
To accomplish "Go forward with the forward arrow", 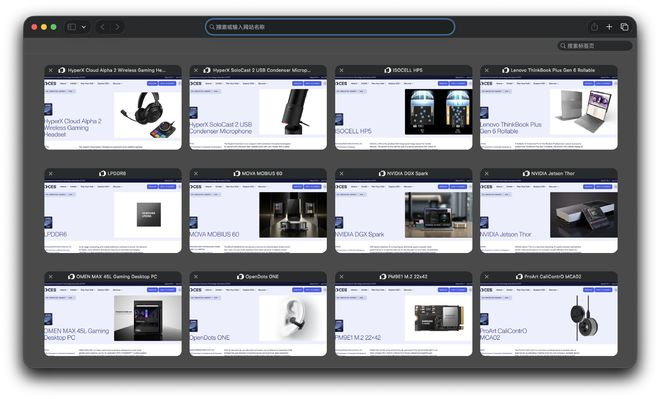I will (117, 27).
